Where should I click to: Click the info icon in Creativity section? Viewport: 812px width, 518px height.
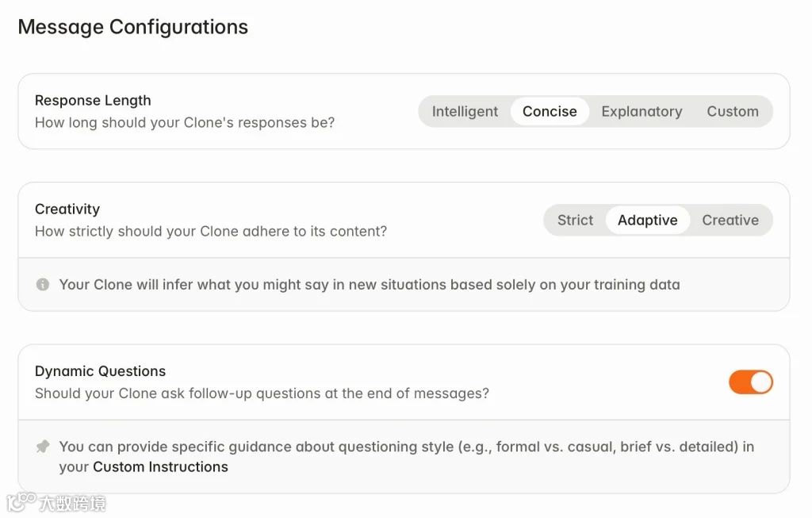coord(43,284)
